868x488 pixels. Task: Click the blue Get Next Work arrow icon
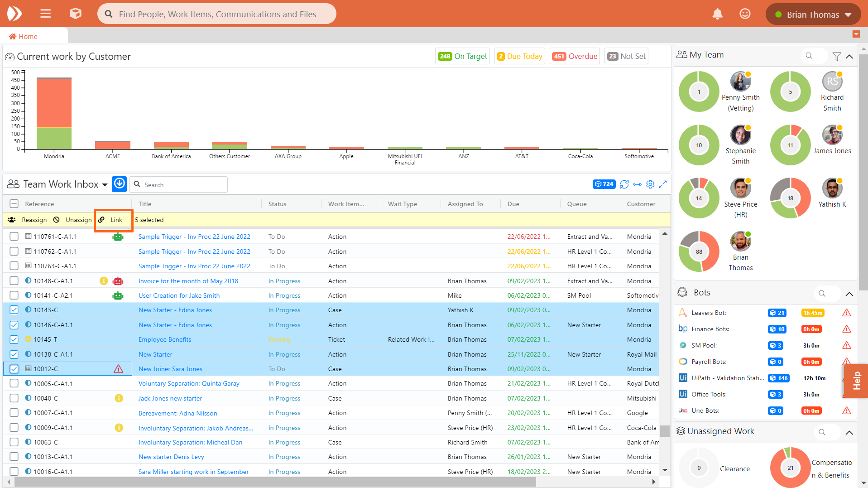(x=119, y=184)
